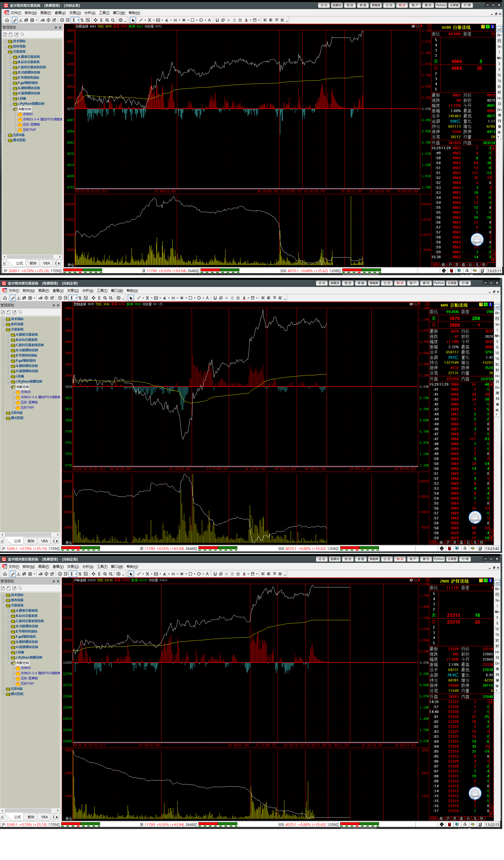Viewport: 504px width, 860px height.
Task: Select the text 'A' drawing tool, top window
Action: 209,20
